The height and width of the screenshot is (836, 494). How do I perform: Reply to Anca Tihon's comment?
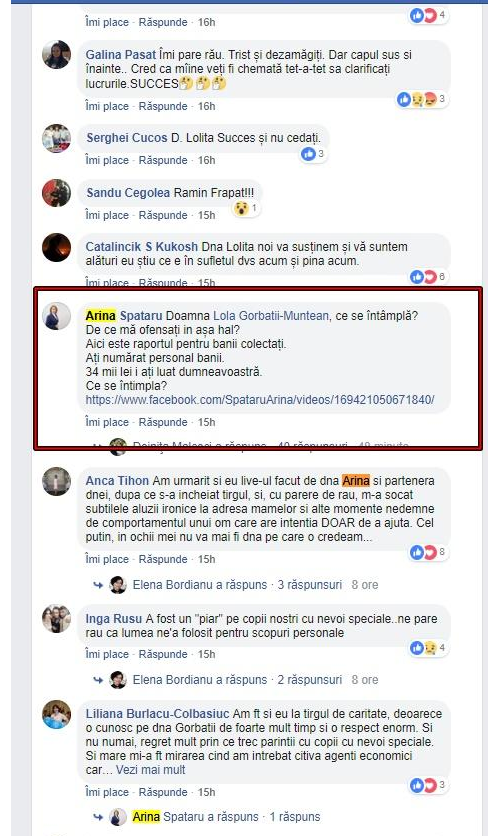click(163, 559)
